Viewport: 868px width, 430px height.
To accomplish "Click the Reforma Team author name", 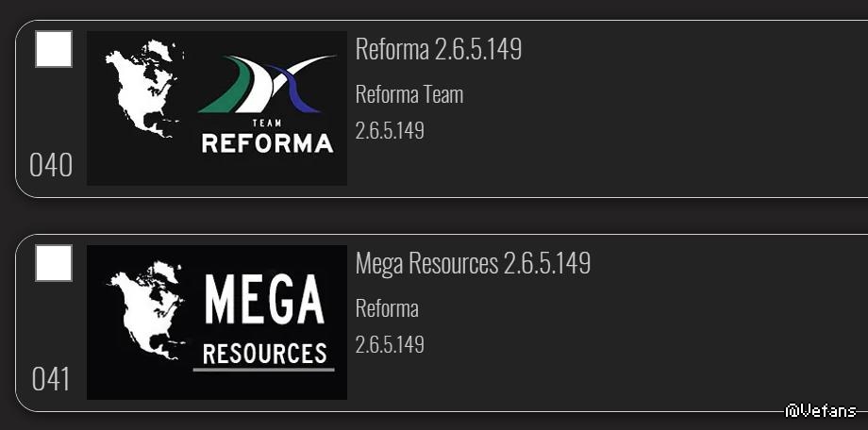I will pos(409,94).
